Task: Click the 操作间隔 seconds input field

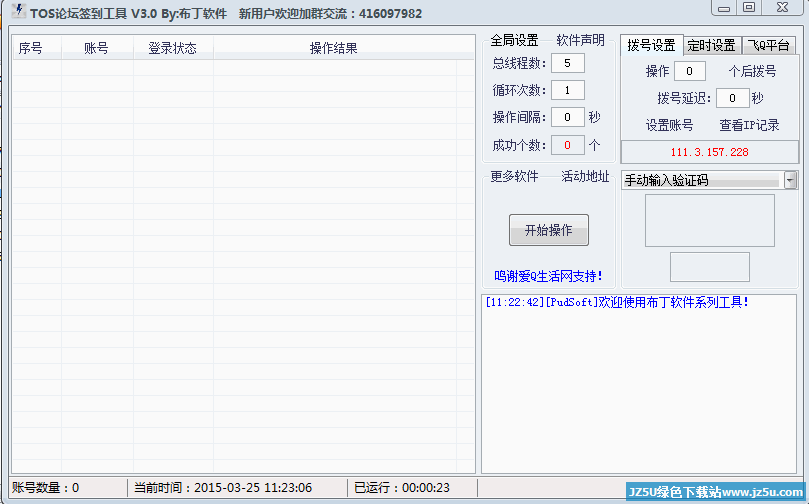Action: (568, 117)
